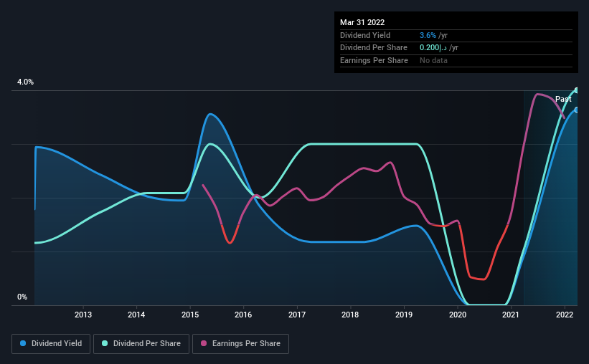Click the 3.6% dividend yield value
Screen dimensions: 589x364
click(428, 35)
